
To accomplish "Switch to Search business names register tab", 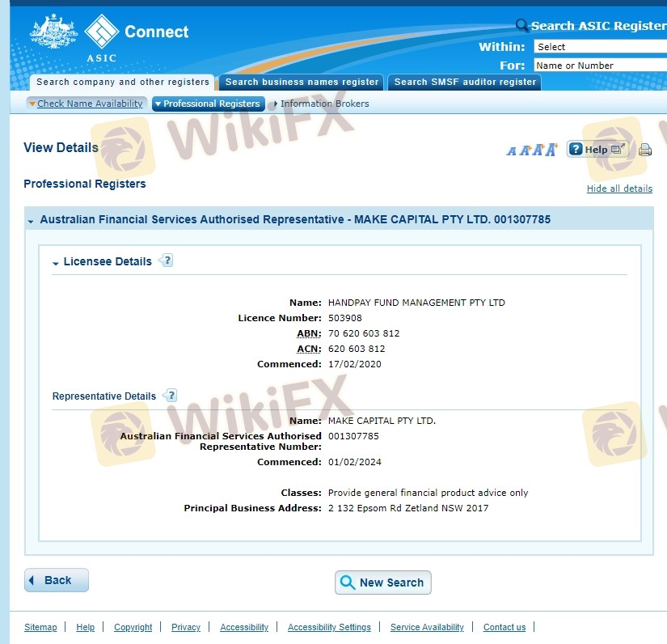I will 302,82.
